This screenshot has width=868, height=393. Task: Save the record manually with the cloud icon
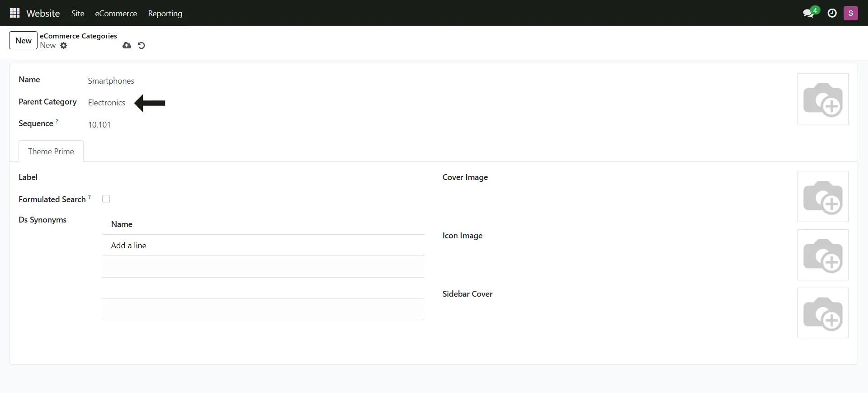(127, 45)
